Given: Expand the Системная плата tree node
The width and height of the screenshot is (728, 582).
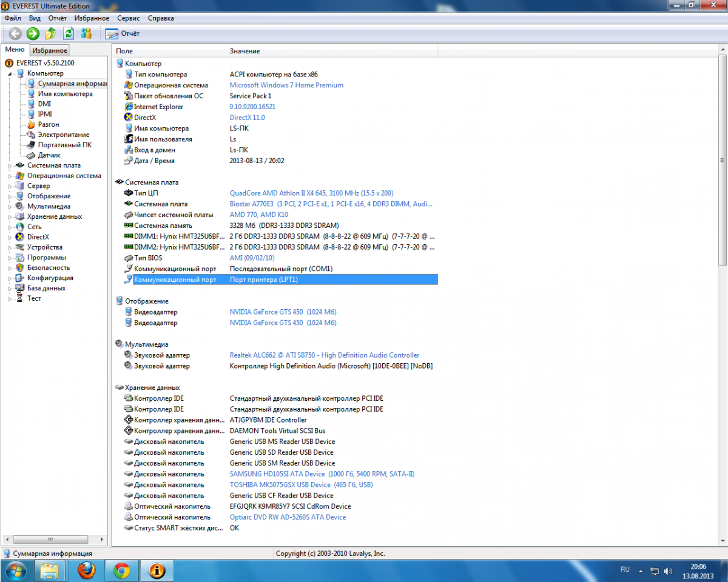Looking at the screenshot, I should click(x=10, y=166).
